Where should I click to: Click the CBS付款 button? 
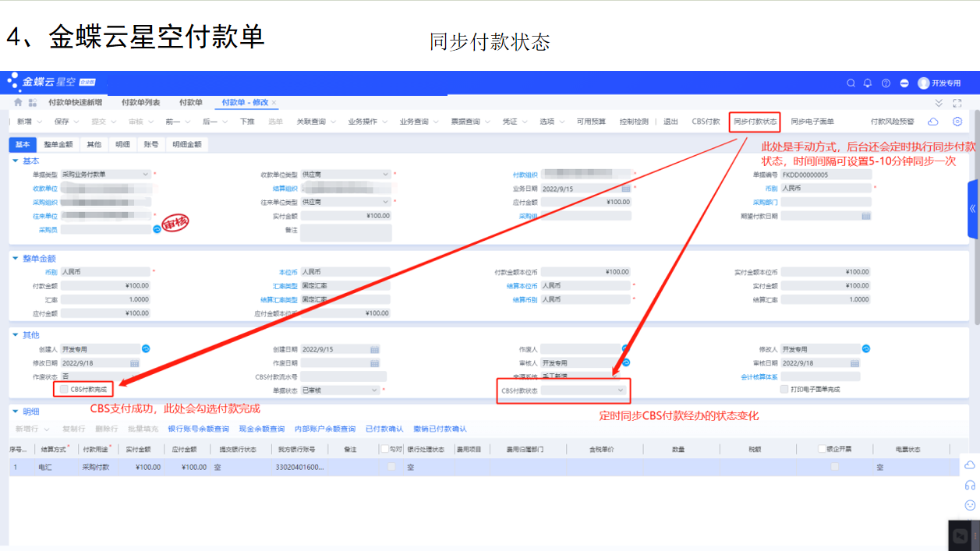706,122
